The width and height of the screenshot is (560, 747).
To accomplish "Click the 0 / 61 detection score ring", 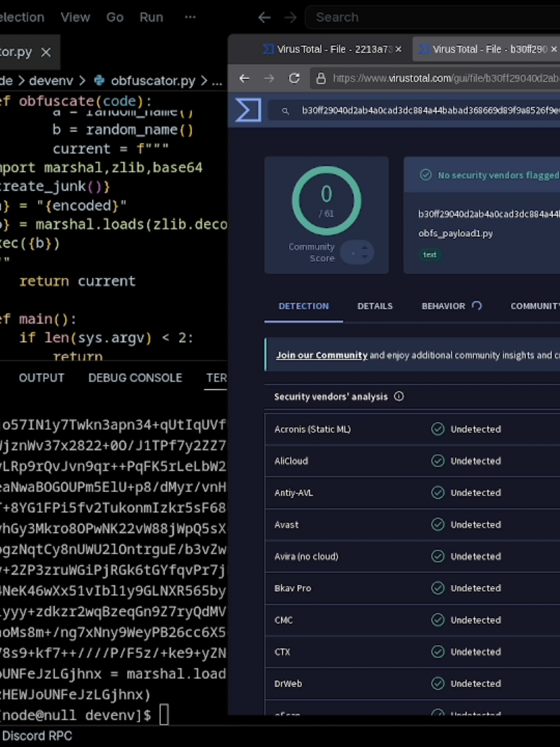I will 326,201.
